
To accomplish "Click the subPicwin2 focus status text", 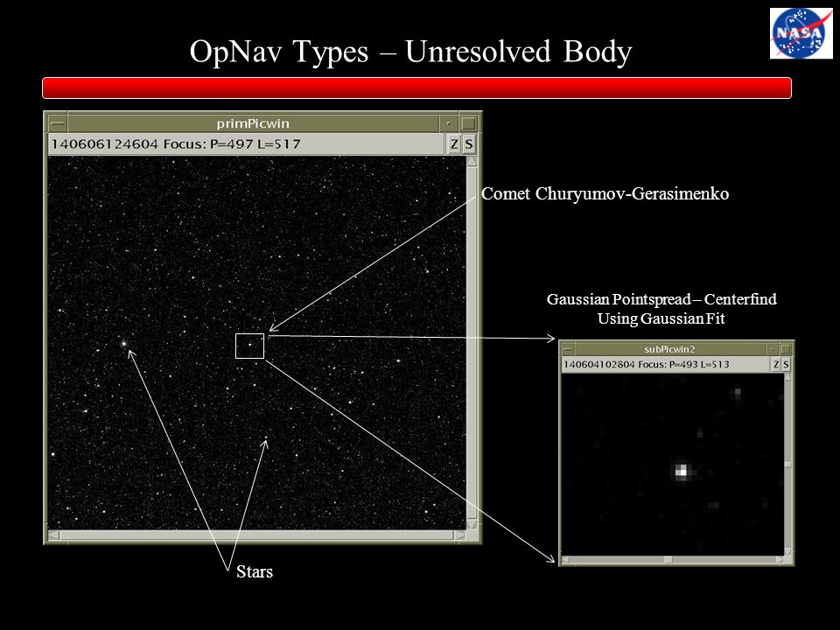I will pyautogui.click(x=646, y=364).
